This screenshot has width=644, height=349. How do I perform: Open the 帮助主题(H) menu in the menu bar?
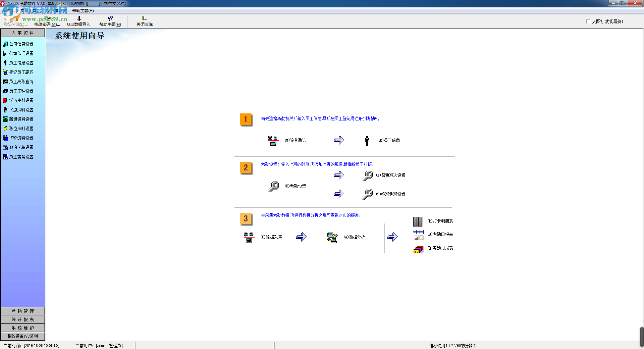(x=83, y=11)
